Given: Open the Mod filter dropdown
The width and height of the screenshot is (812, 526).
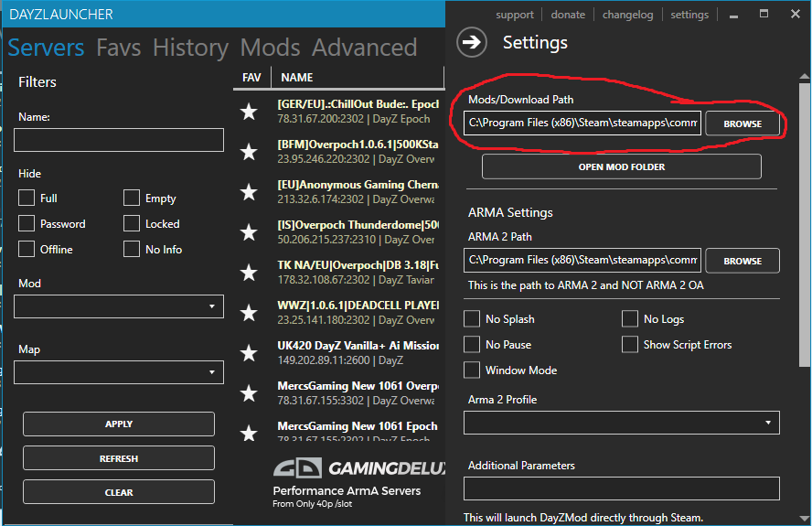Looking at the screenshot, I should [119, 306].
